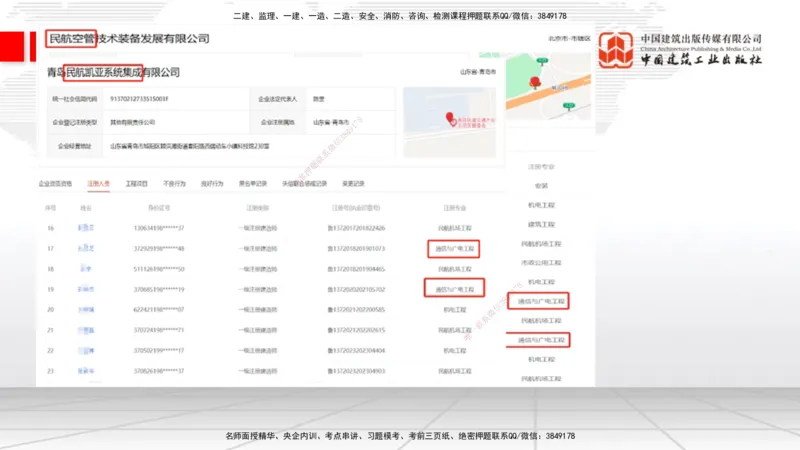Viewport: 800px width, 450px height.
Task: Click the title 民航空管技术装备发展有限公司
Action: [x=129, y=38]
